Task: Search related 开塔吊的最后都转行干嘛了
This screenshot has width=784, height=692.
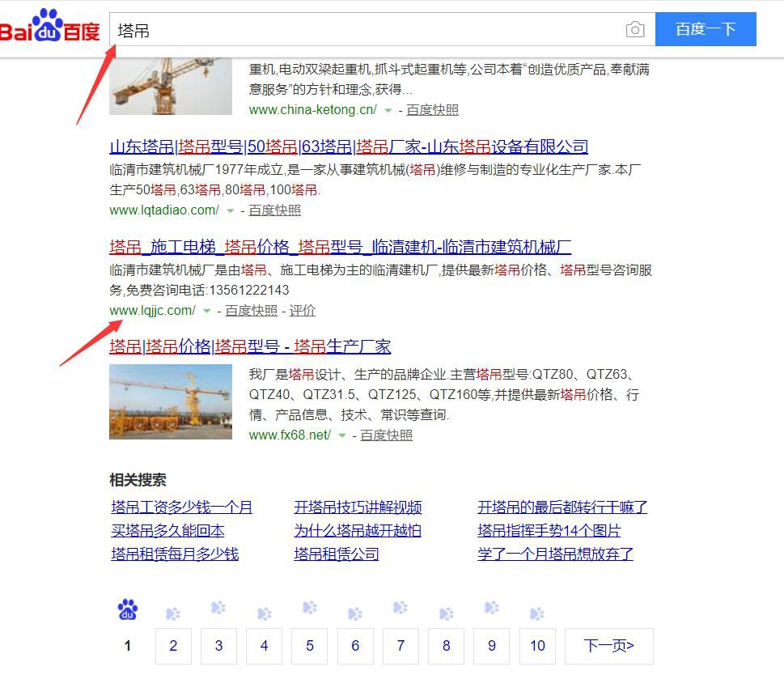Action: point(562,507)
